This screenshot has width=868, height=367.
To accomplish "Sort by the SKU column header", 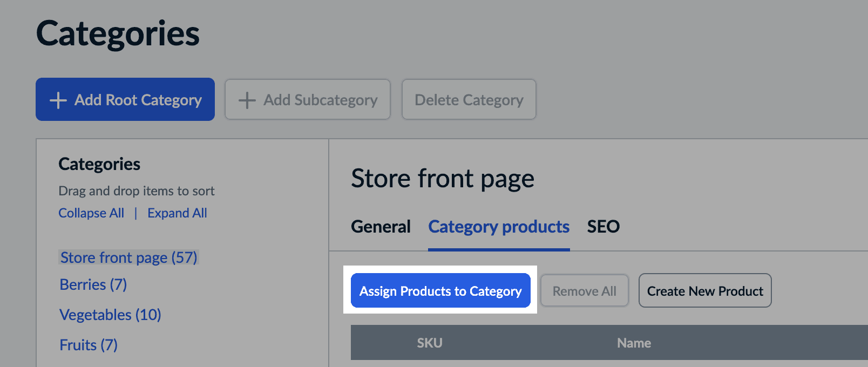I will point(430,343).
